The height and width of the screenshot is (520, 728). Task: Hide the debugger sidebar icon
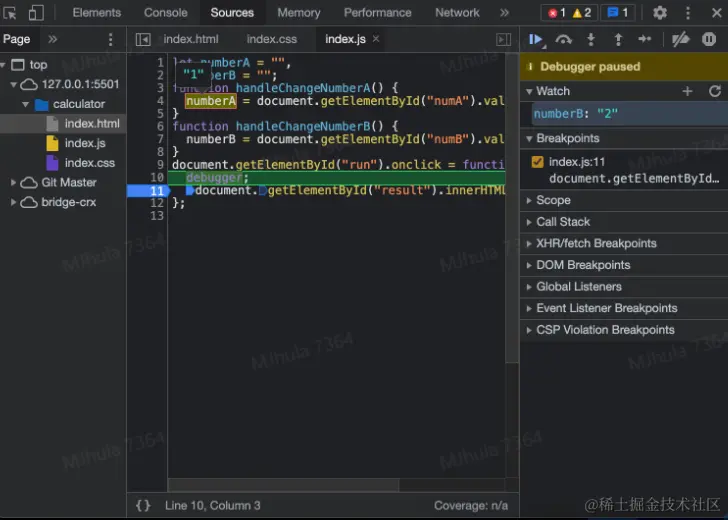click(x=503, y=39)
